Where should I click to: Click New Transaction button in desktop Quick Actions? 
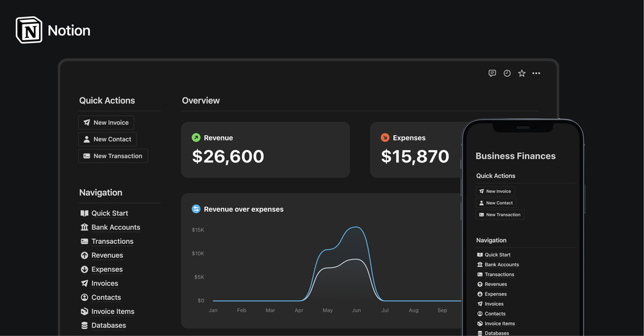[x=113, y=156]
